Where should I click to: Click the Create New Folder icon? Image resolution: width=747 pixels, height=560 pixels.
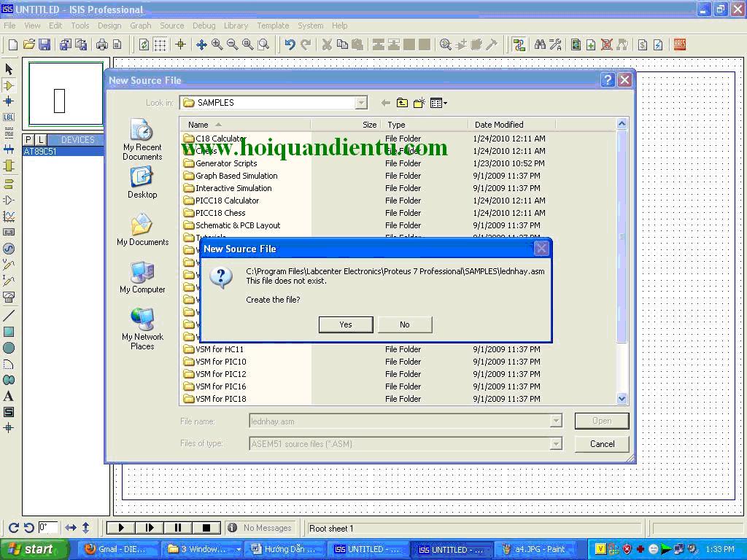(419, 103)
